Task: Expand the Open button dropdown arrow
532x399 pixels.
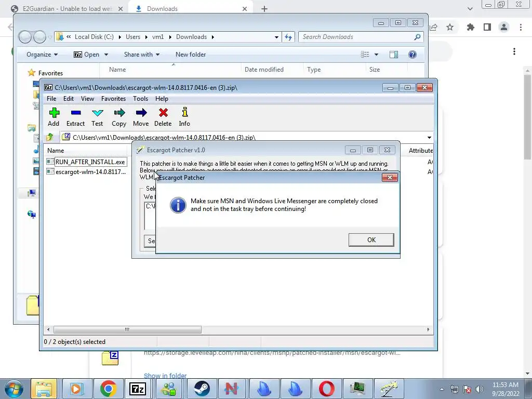Action: 106,55
